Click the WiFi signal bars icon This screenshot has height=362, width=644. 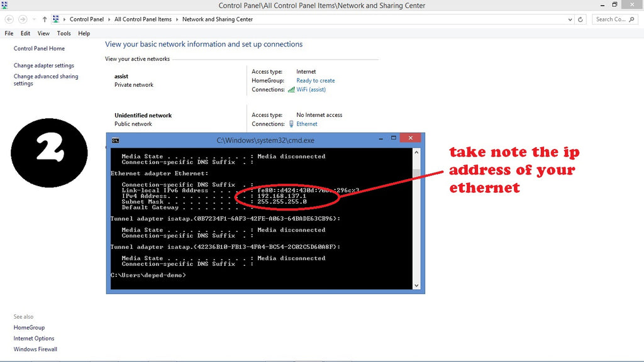[x=291, y=90]
